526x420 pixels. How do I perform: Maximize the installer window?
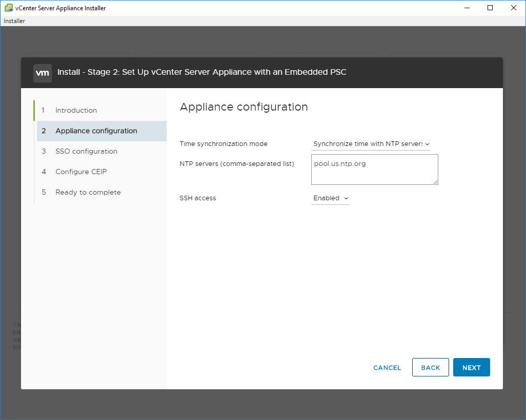490,8
